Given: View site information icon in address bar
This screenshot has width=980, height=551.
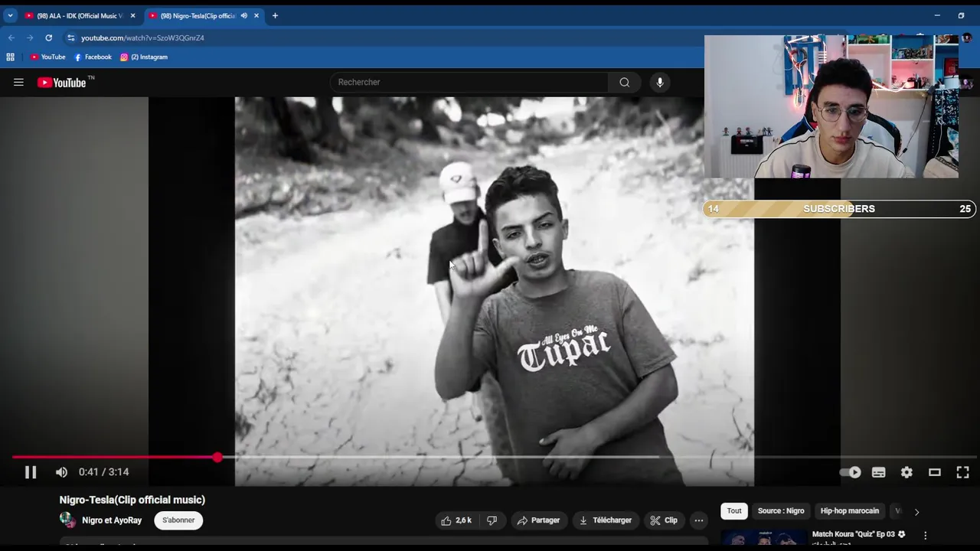Looking at the screenshot, I should [70, 37].
